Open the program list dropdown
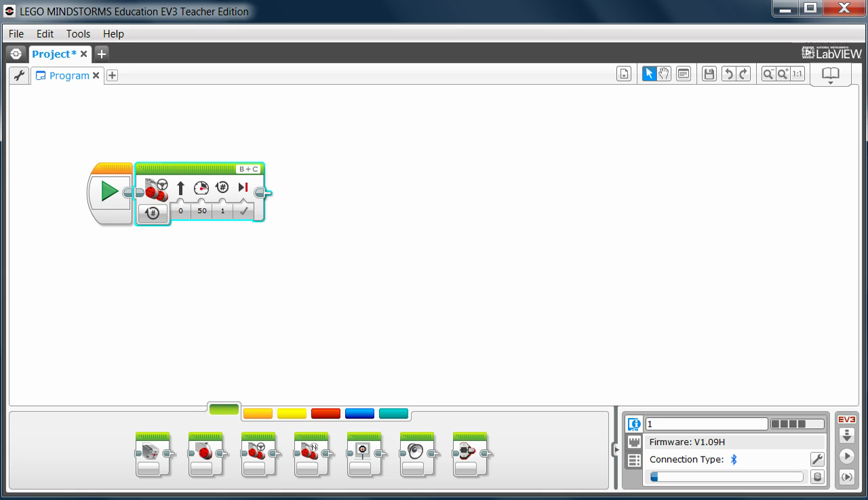 tap(625, 75)
